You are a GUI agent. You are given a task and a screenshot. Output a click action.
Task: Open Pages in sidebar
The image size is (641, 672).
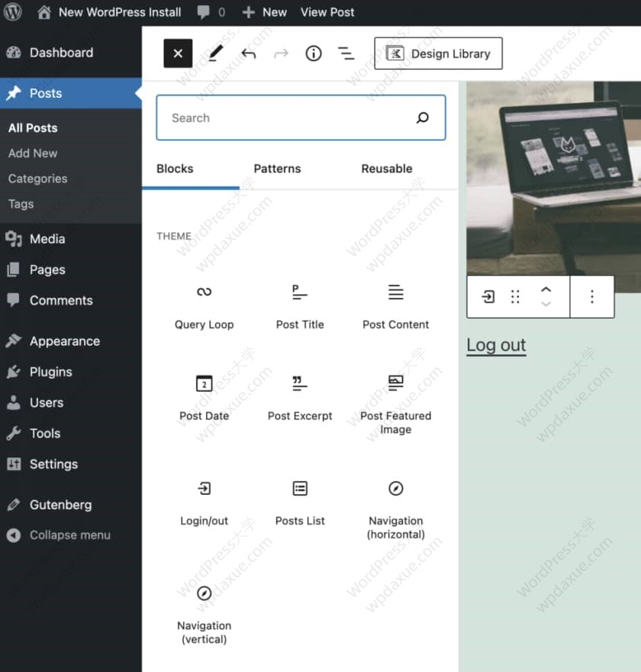(71, 270)
